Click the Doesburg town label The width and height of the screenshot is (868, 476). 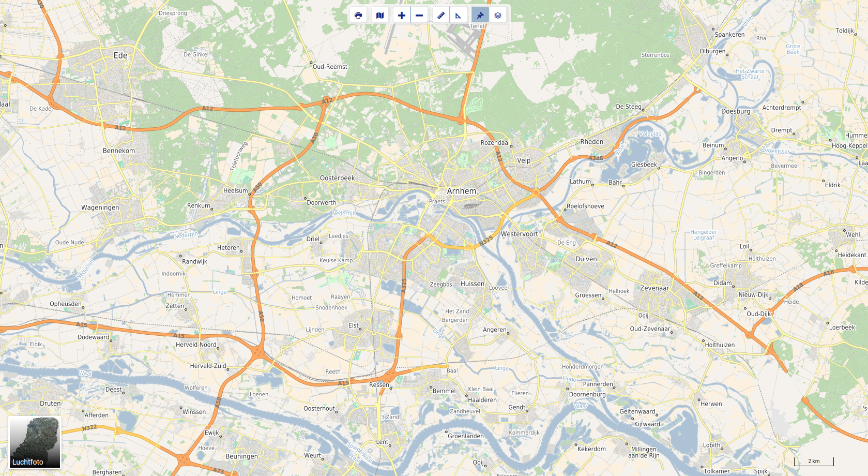(736, 111)
